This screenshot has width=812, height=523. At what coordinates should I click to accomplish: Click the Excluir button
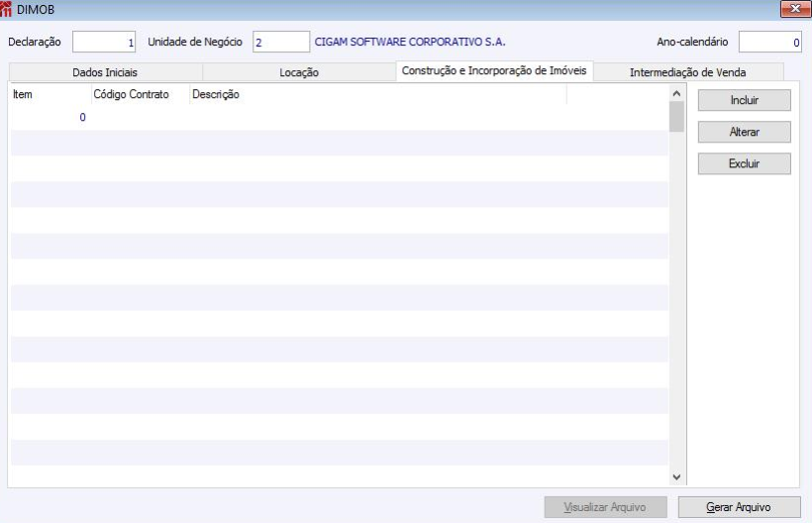click(x=744, y=163)
